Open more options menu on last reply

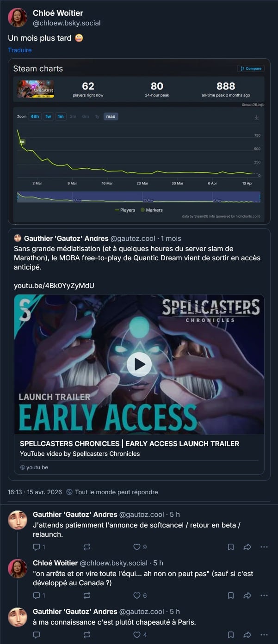coord(264,635)
